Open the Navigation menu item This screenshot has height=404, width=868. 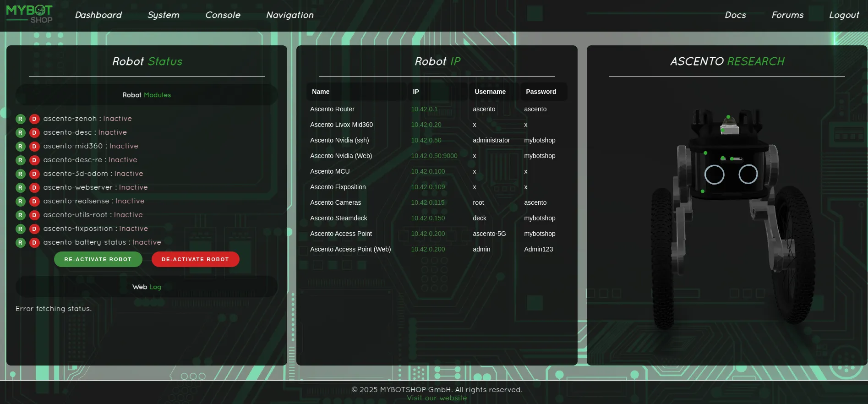(x=289, y=15)
